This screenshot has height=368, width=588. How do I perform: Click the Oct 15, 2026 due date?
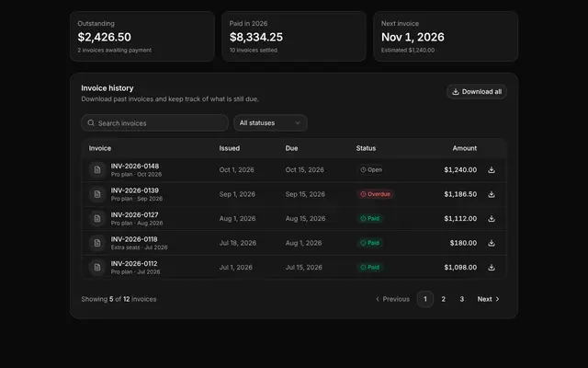click(304, 169)
